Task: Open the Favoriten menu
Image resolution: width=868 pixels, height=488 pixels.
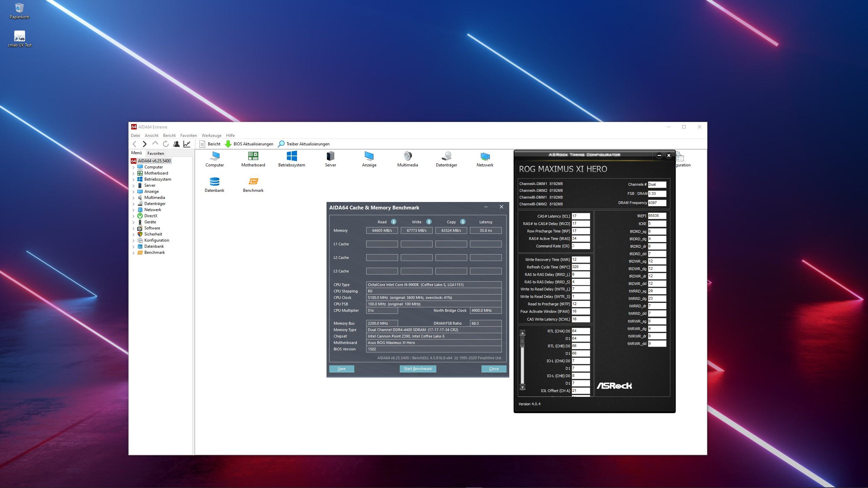Action: 189,135
